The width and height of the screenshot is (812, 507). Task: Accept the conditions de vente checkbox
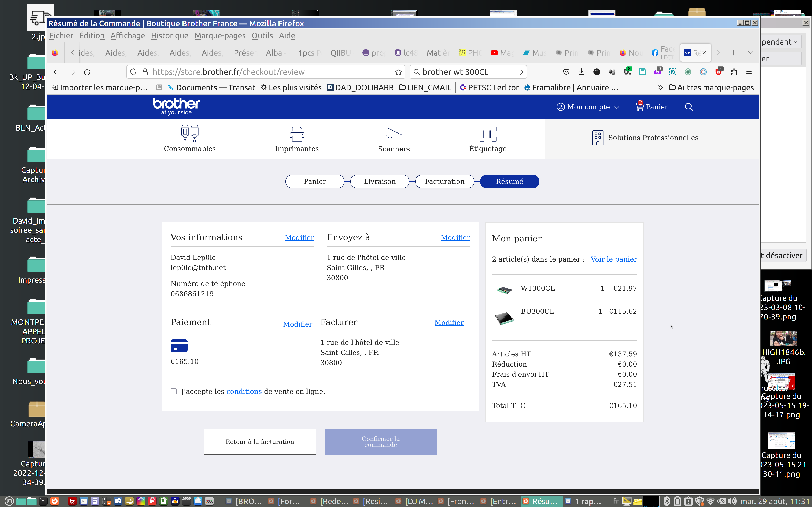[x=173, y=391]
